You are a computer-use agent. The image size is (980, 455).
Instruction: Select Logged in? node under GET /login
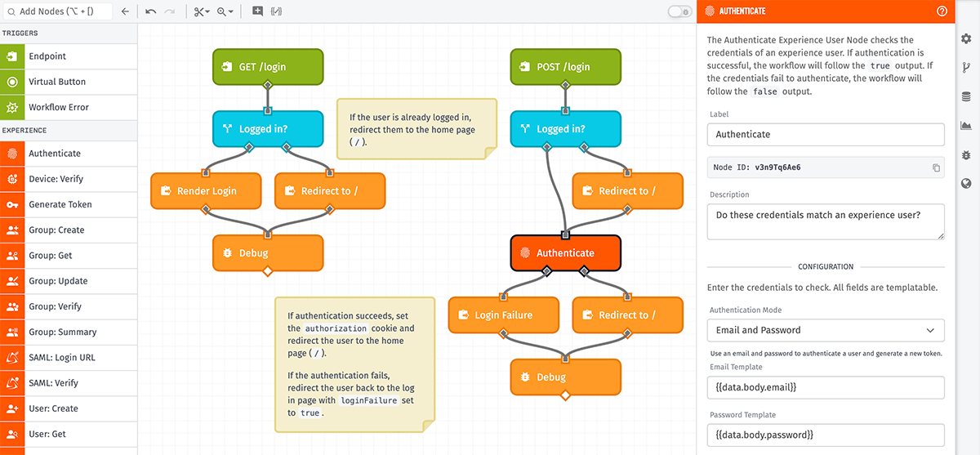268,129
